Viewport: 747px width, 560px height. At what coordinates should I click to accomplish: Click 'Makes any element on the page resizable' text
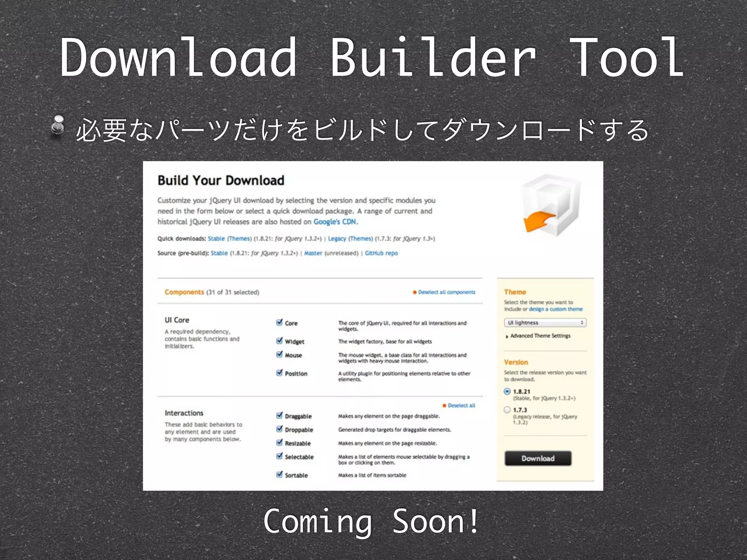coord(387,443)
